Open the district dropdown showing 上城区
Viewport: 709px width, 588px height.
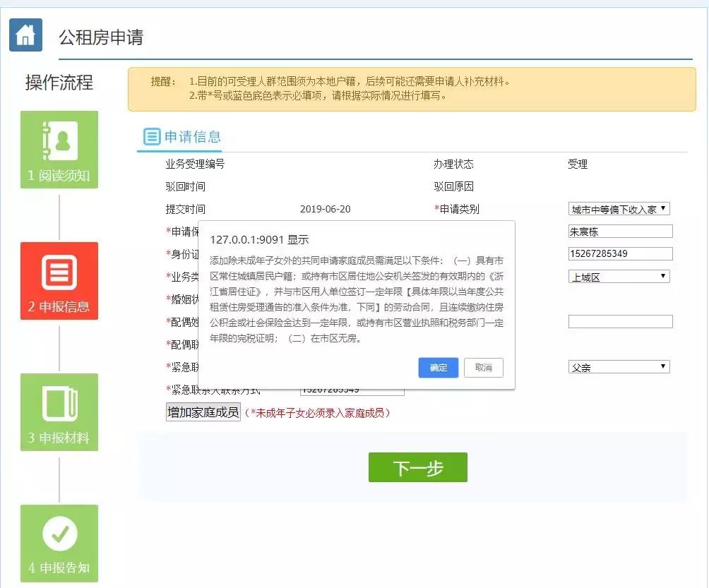coord(619,276)
